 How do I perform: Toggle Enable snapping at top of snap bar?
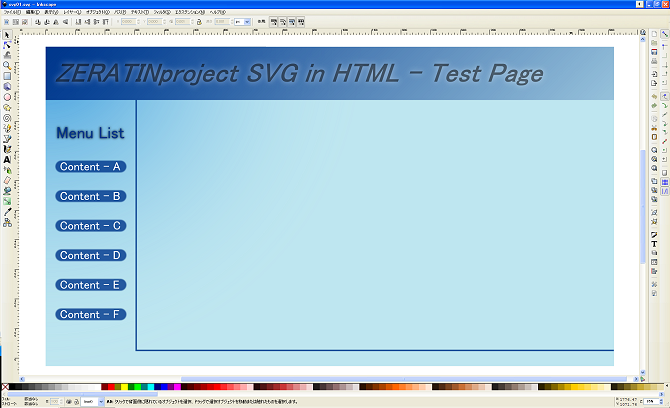(664, 34)
